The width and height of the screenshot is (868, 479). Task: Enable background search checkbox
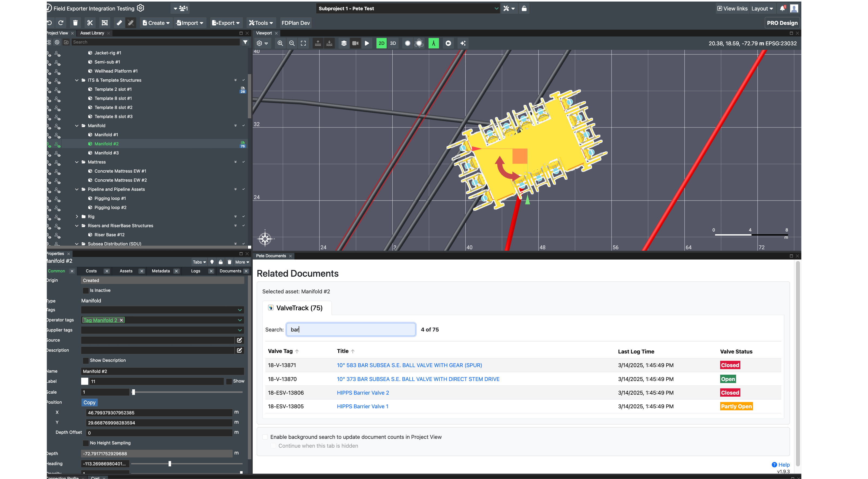click(x=265, y=437)
